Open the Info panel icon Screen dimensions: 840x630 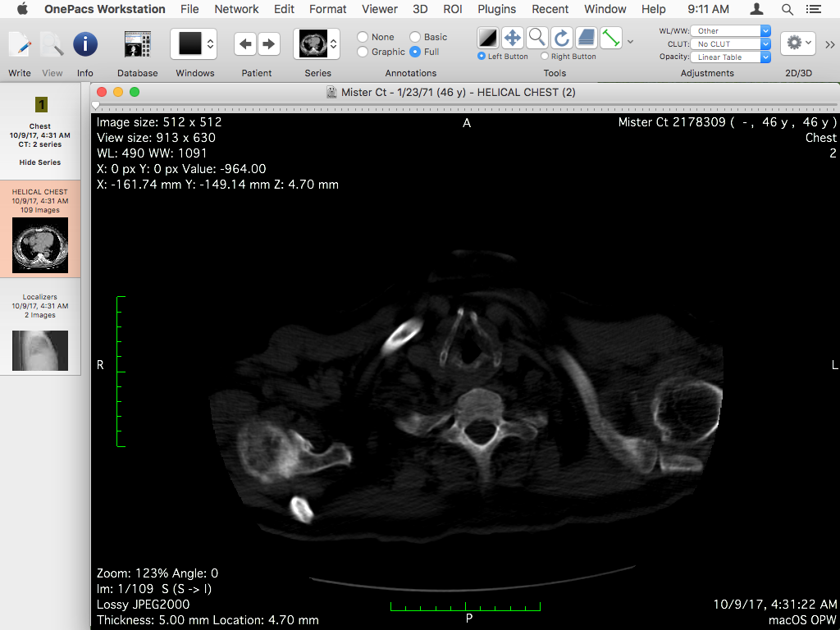click(85, 44)
